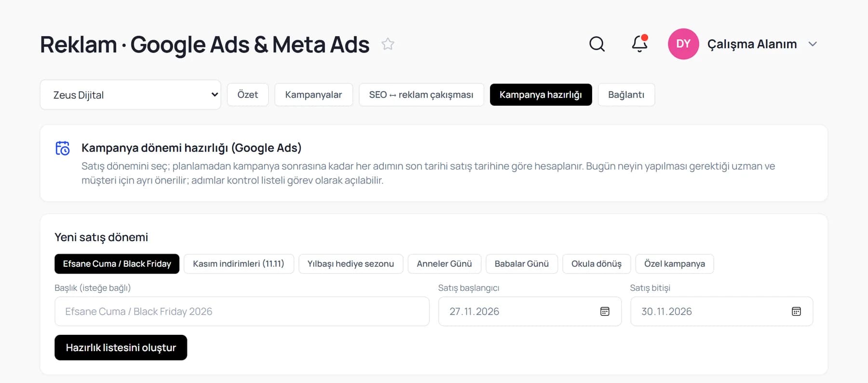Click the Satış başlangıcı date field

coord(529,312)
